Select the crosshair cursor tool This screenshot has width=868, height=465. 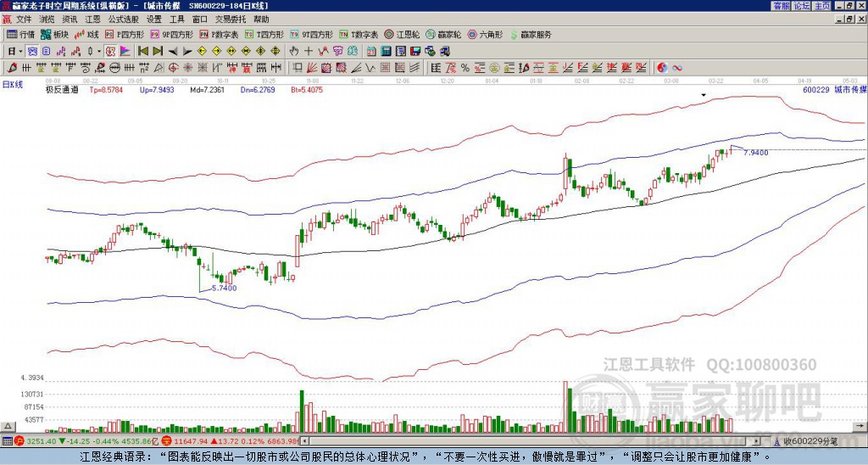309,51
